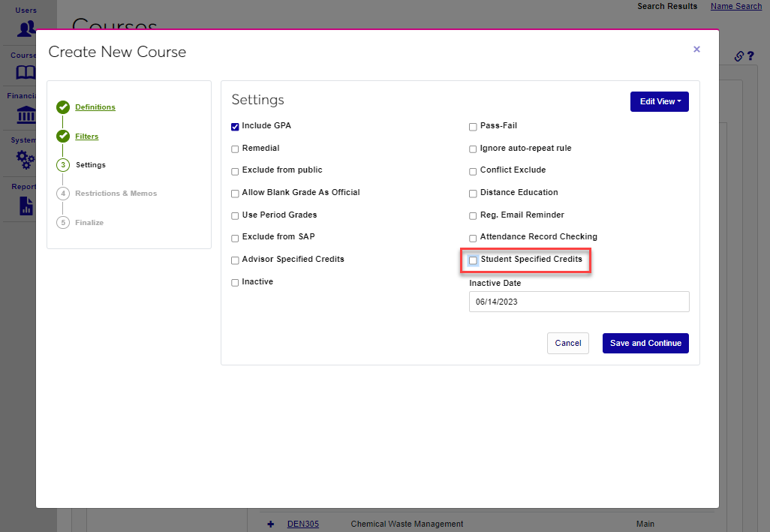
Task: Open the Edit View dropdown
Action: pyautogui.click(x=659, y=101)
